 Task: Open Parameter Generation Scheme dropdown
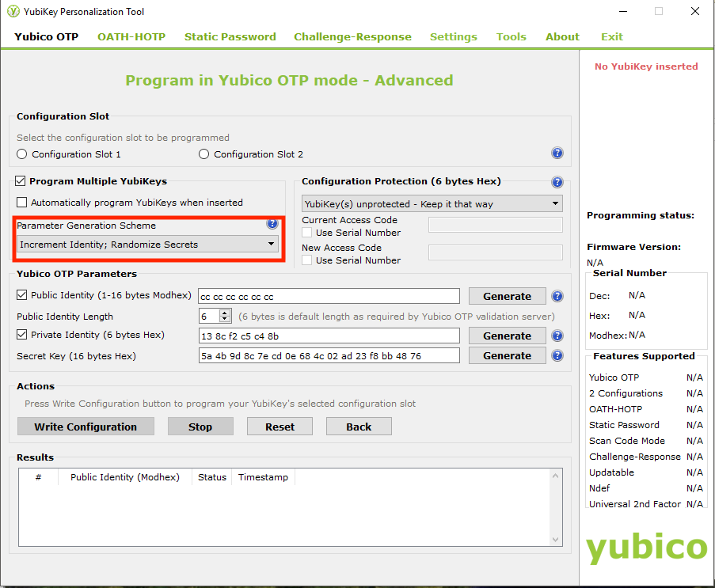[147, 244]
